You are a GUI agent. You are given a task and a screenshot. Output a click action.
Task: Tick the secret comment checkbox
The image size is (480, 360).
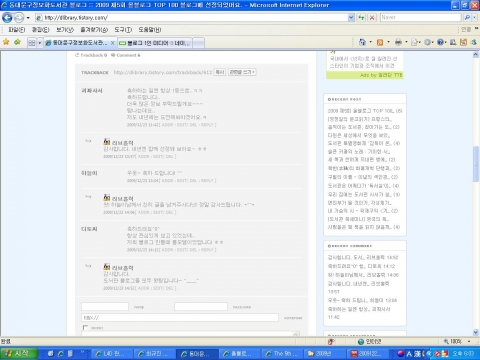coord(85,328)
